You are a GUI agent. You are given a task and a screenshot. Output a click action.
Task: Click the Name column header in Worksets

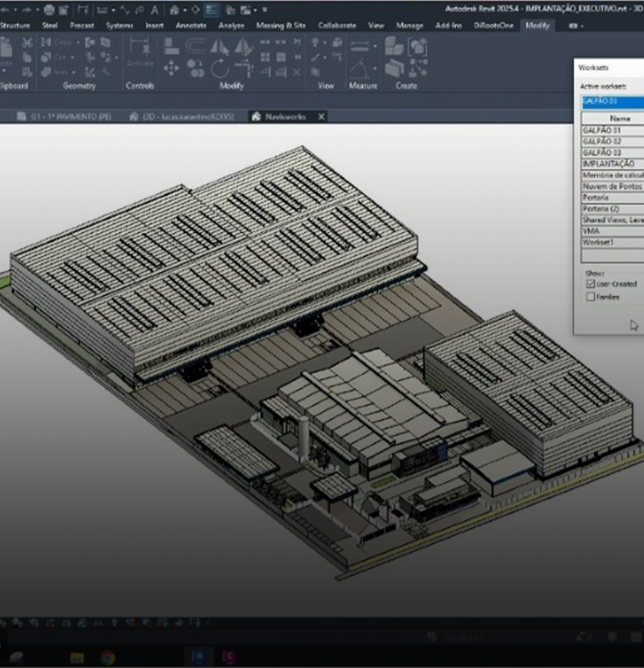pos(619,118)
